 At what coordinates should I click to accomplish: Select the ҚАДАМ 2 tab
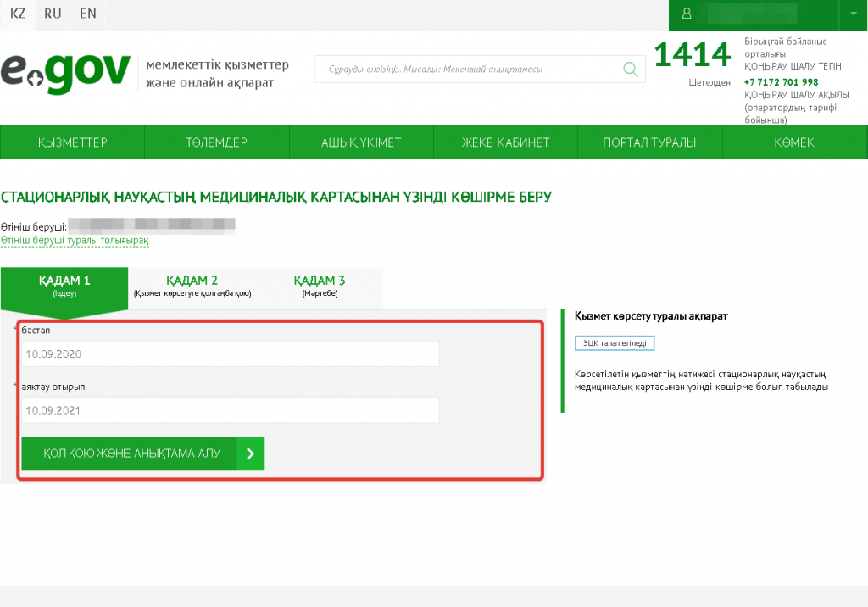[x=192, y=286]
